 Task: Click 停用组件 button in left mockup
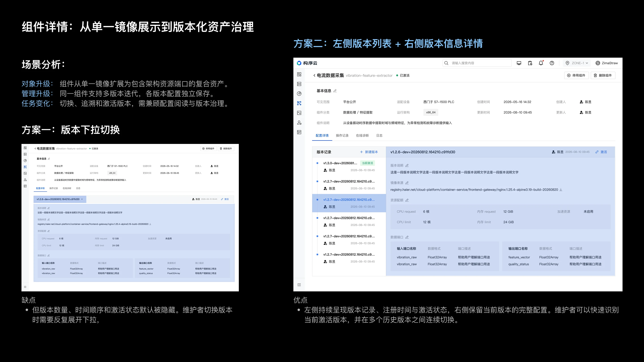tap(208, 149)
